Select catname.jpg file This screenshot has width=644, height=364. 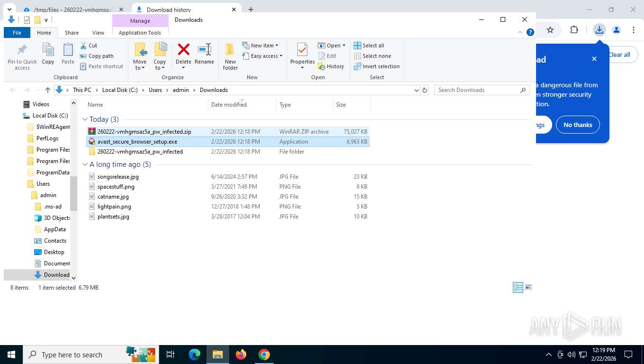click(x=227, y=197)
